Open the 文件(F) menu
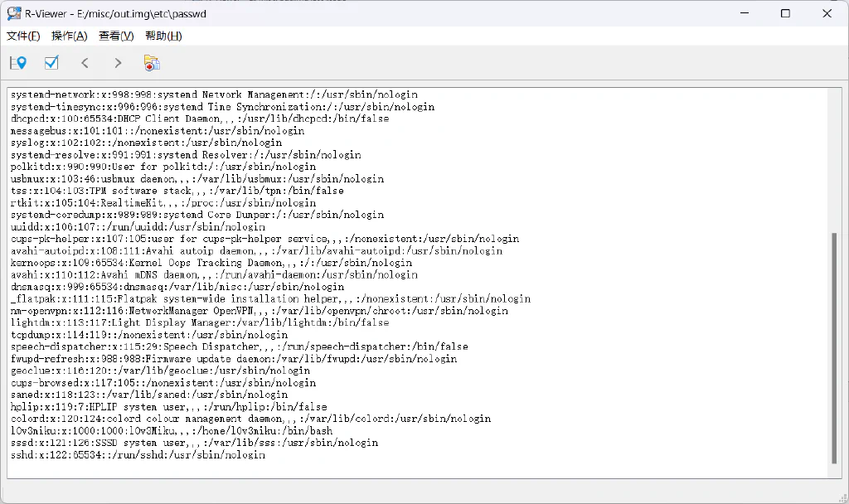The image size is (849, 504). 23,36
